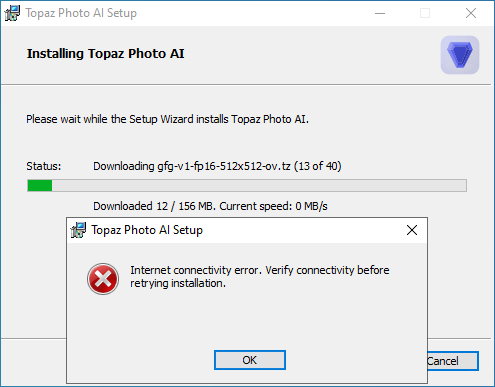The width and height of the screenshot is (495, 387).
Task: Click the installer icon in main title bar
Action: tap(12, 13)
